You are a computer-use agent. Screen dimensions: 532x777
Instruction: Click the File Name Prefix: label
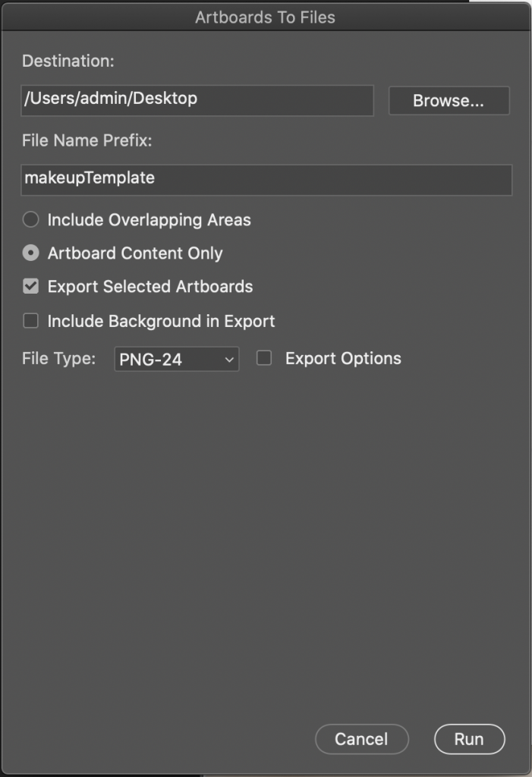[87, 140]
